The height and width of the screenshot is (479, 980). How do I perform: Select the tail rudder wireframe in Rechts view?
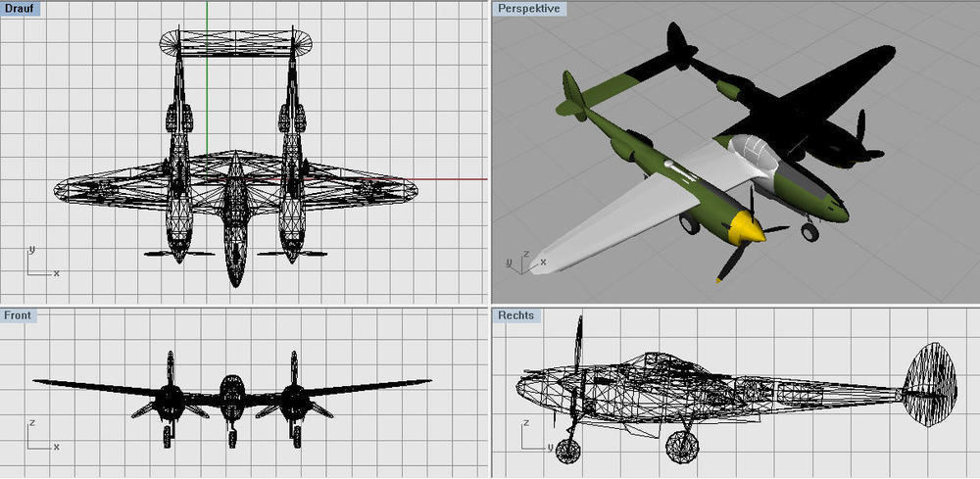pos(928,384)
